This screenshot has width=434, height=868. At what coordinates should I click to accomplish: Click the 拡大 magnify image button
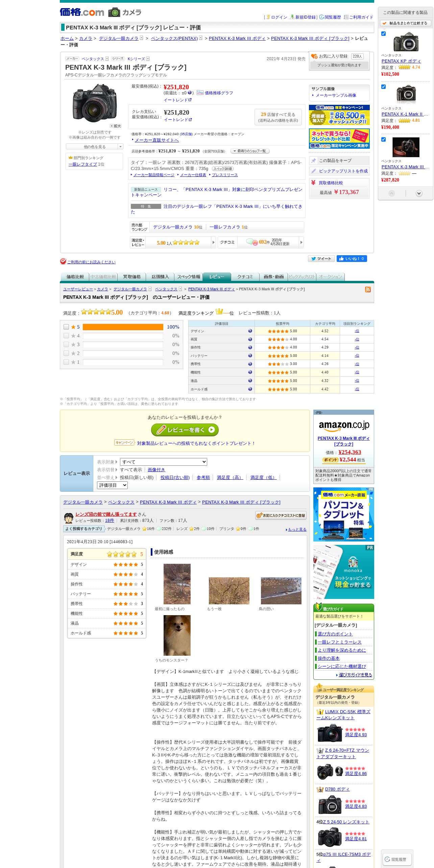coord(115,126)
